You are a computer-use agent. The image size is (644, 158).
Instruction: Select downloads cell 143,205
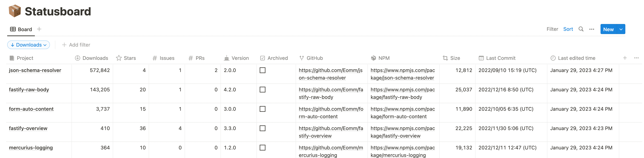tap(92, 93)
